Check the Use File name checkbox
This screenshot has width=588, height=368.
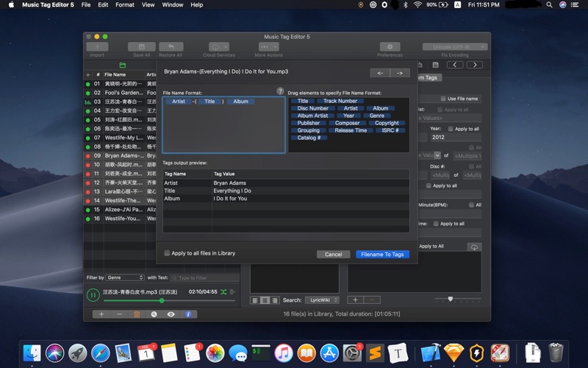coord(443,99)
